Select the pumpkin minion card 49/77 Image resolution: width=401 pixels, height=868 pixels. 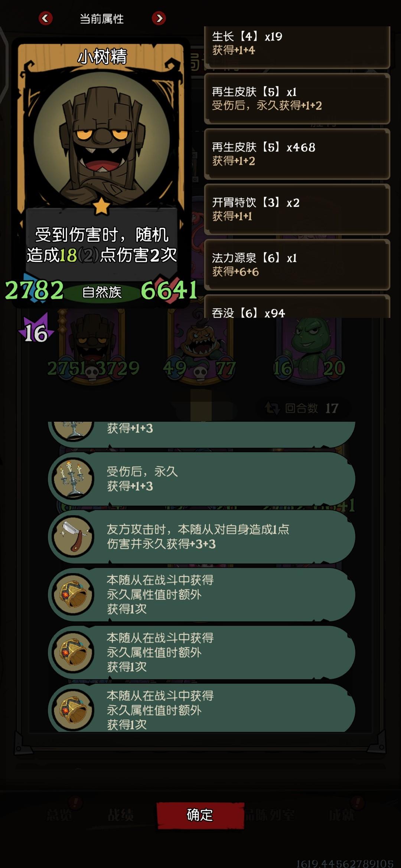200,347
